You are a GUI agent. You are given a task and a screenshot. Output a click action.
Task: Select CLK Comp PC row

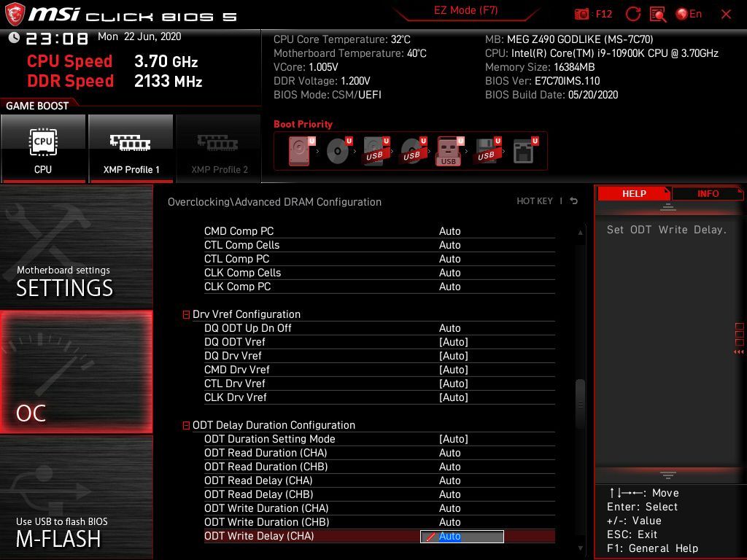click(x=379, y=286)
